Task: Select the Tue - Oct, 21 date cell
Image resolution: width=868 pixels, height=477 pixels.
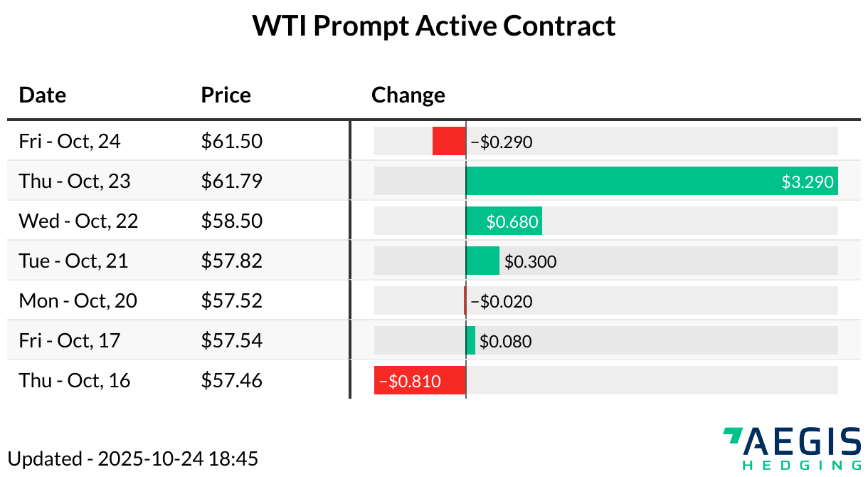Action: pos(73,261)
